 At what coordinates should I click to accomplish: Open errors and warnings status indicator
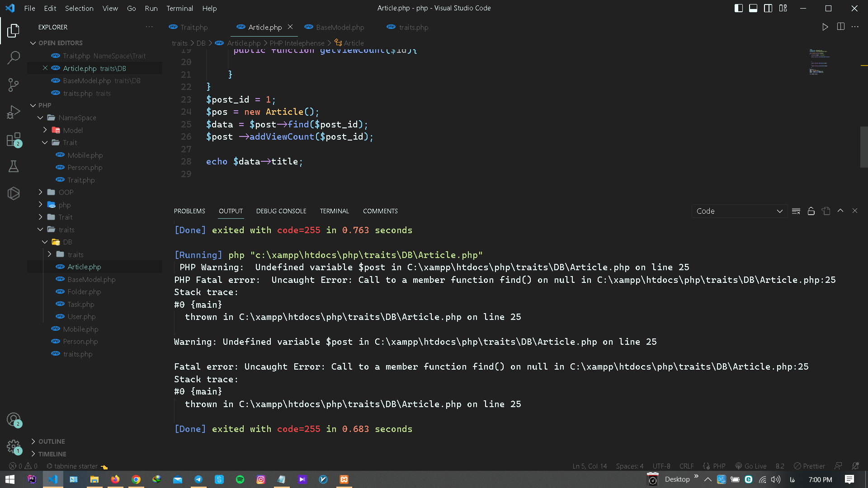[23, 466]
